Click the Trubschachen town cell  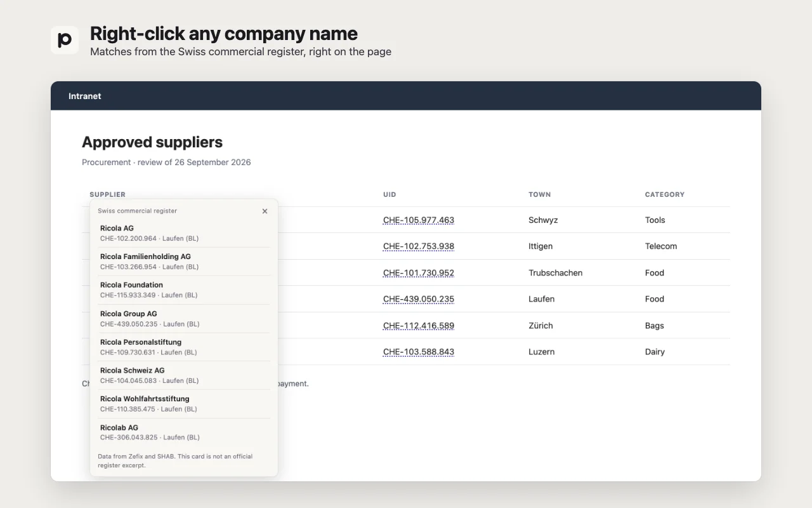tap(556, 273)
